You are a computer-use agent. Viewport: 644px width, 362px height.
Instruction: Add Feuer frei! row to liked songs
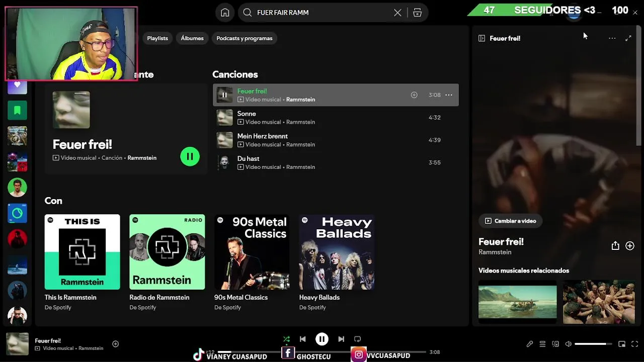[x=414, y=95]
